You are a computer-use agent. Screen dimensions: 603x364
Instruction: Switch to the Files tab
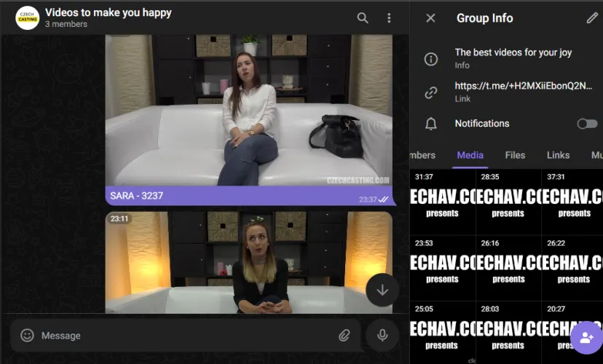click(515, 155)
